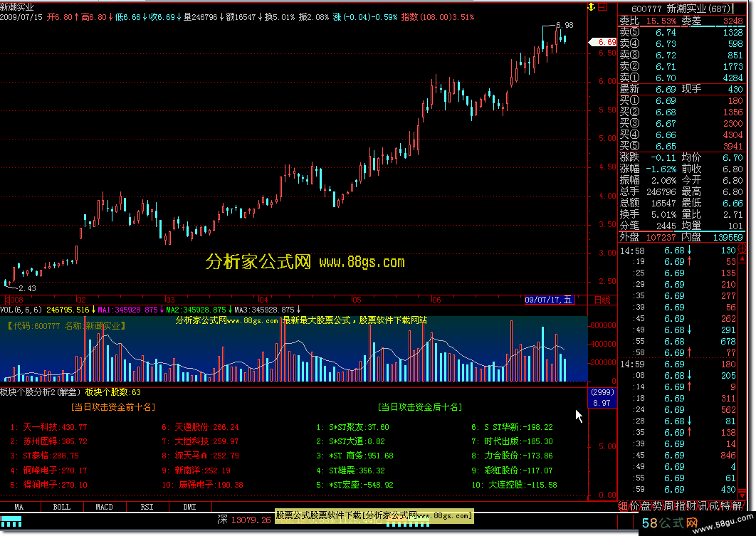Click the 当日攻击资金后十名 heading
Image resolution: width=756 pixels, height=536 pixels.
point(420,407)
